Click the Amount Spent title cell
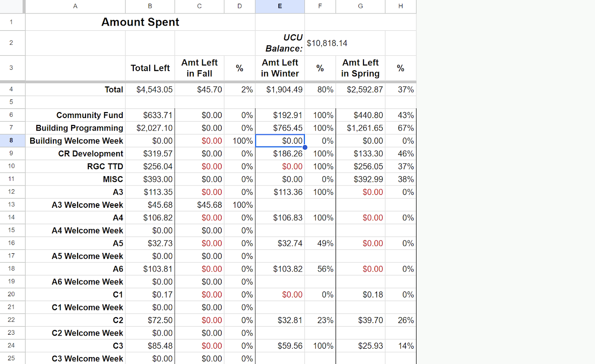 coord(140,22)
